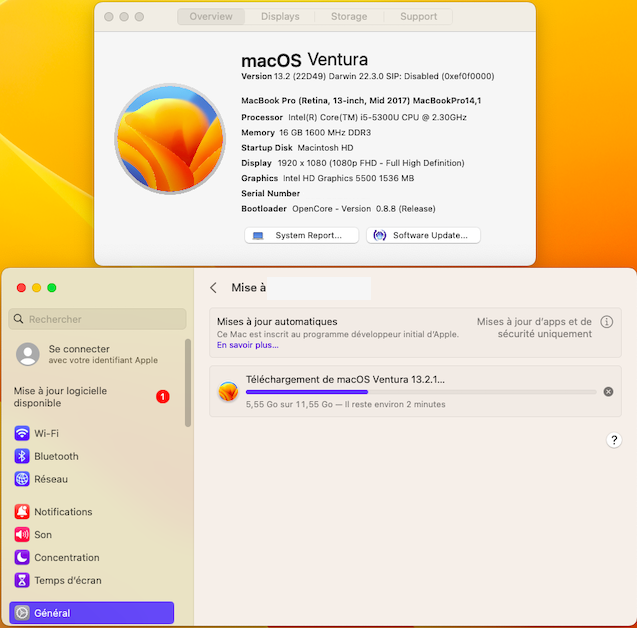Click the Bluetooth label in the sidebar
Viewport: 637px width, 628px height.
coord(56,456)
